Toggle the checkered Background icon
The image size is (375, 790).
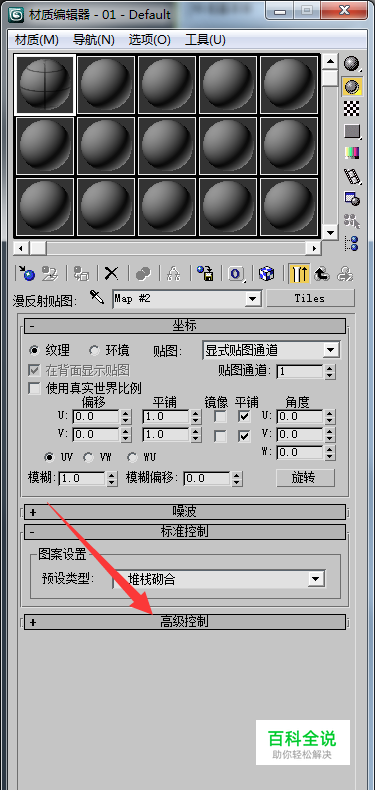(x=352, y=108)
